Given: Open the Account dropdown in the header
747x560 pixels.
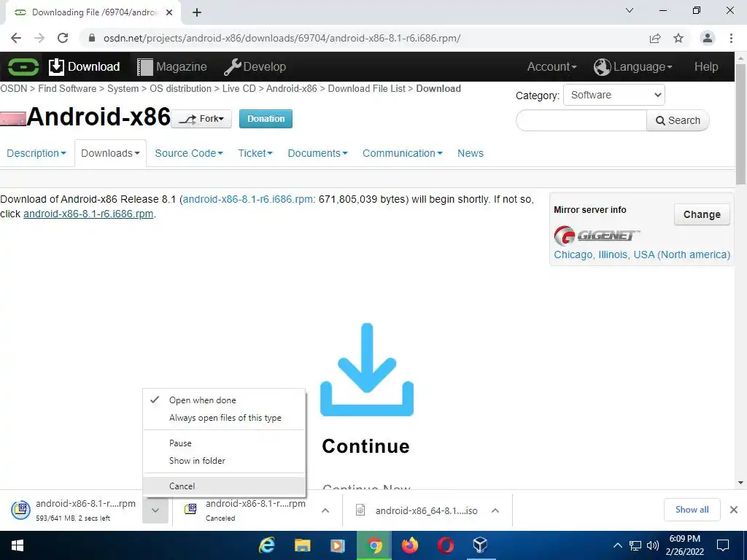Looking at the screenshot, I should click(x=551, y=66).
